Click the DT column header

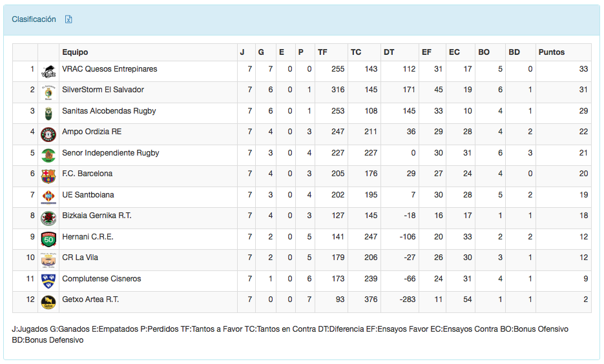click(389, 52)
